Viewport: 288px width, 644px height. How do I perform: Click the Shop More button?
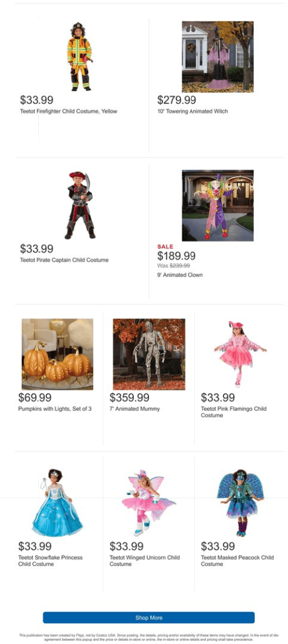pos(148,617)
